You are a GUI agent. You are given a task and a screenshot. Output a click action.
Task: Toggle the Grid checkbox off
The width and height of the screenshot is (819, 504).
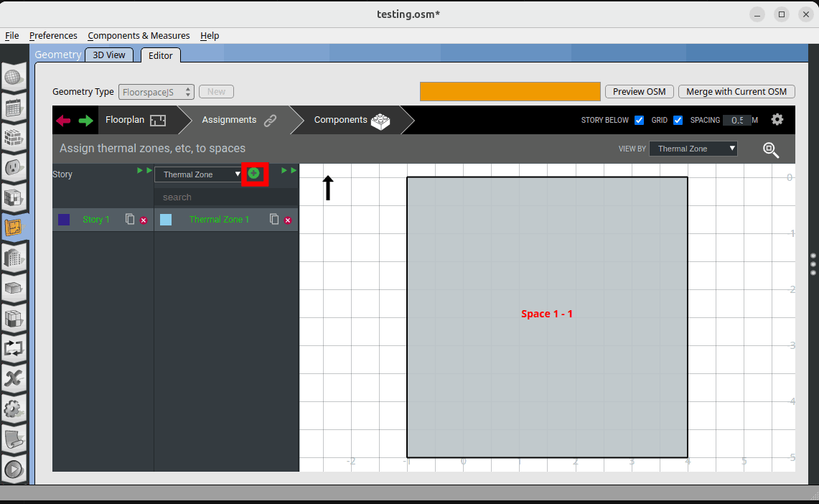click(678, 121)
